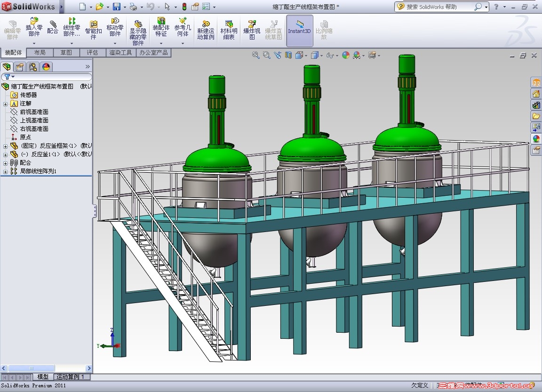
Task: Open the 运动算例 1 bottom tab
Action: (x=71, y=377)
